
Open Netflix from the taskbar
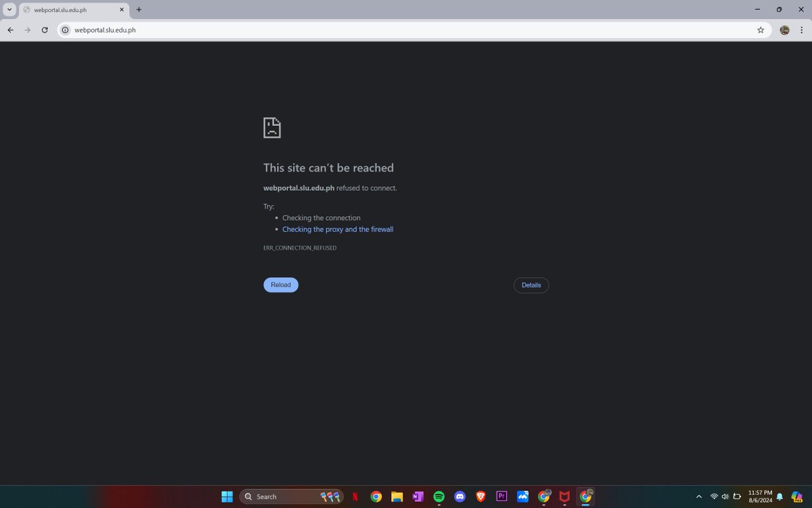tap(355, 496)
